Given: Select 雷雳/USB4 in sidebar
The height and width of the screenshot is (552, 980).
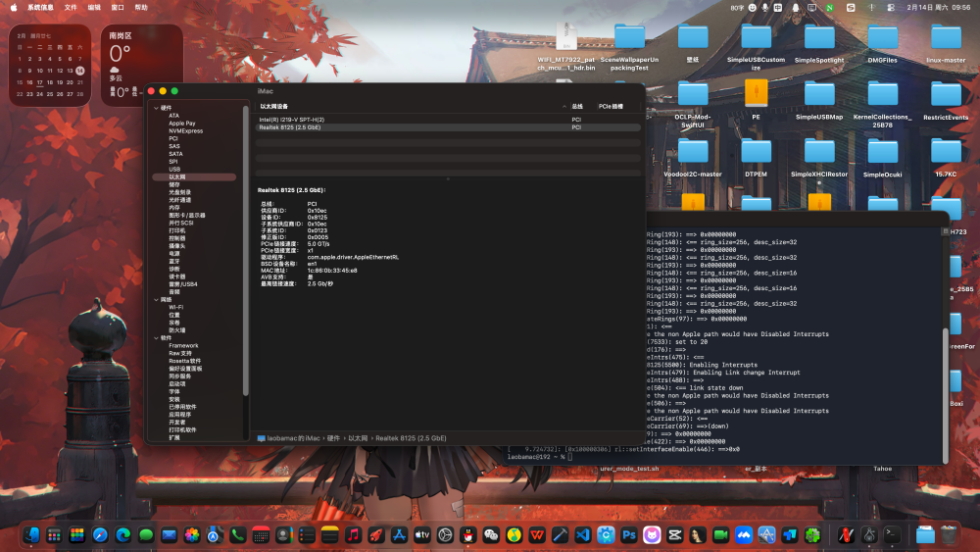Looking at the screenshot, I should 183,284.
